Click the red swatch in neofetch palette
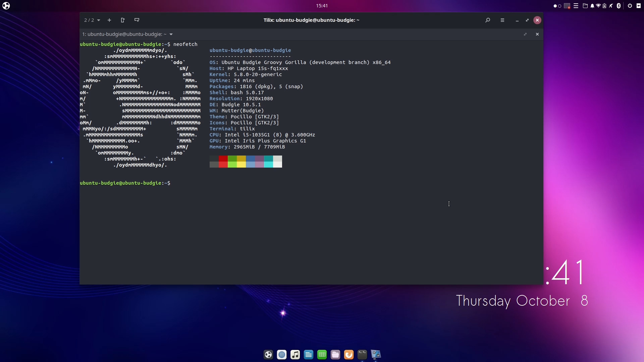The width and height of the screenshot is (644, 362). click(x=223, y=162)
